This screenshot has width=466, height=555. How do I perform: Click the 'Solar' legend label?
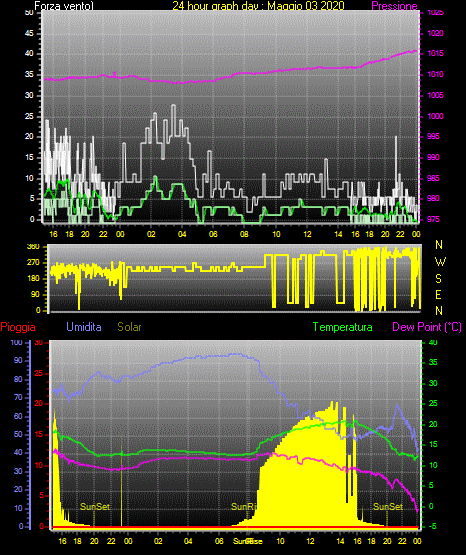[x=129, y=327]
